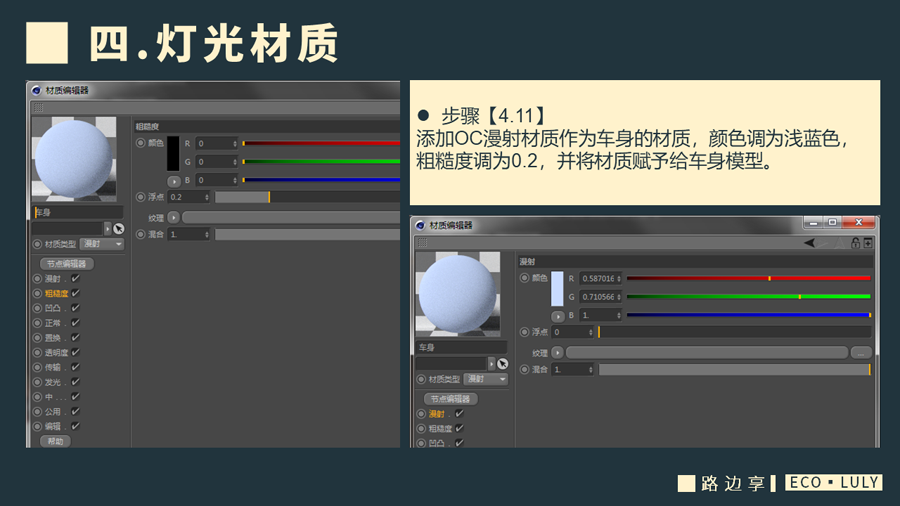Click the picker cursor icon in the diffuse editor
Image resolution: width=900 pixels, height=506 pixels.
click(502, 363)
